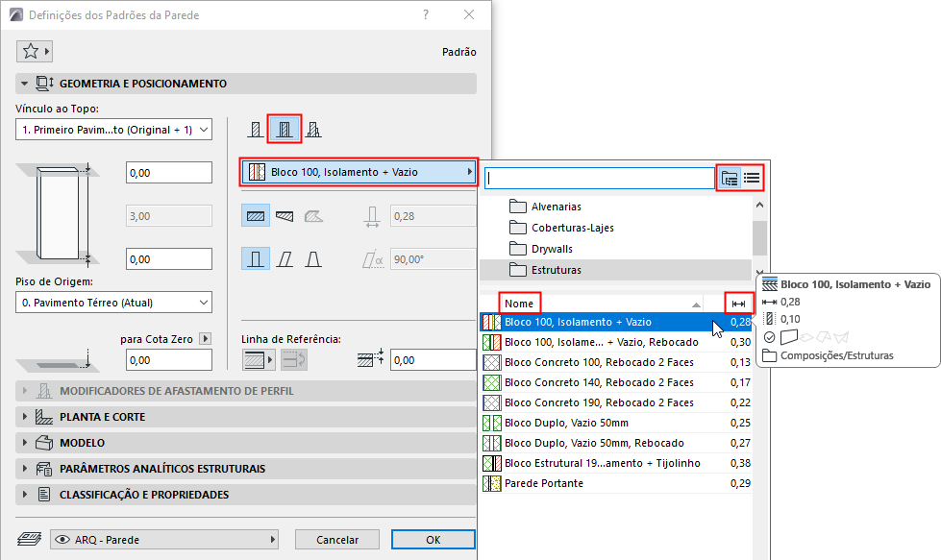Sort the list by Nome column
The width and height of the screenshot is (941, 560).
click(x=519, y=304)
